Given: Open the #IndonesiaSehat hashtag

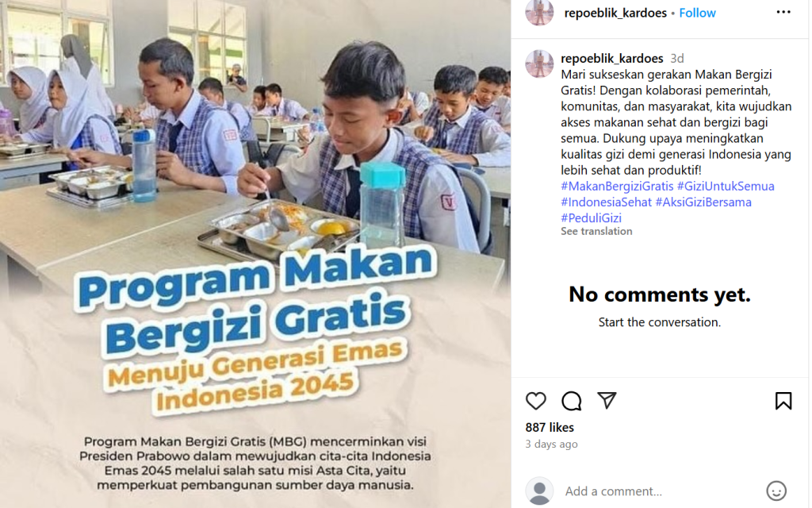Looking at the screenshot, I should [606, 202].
